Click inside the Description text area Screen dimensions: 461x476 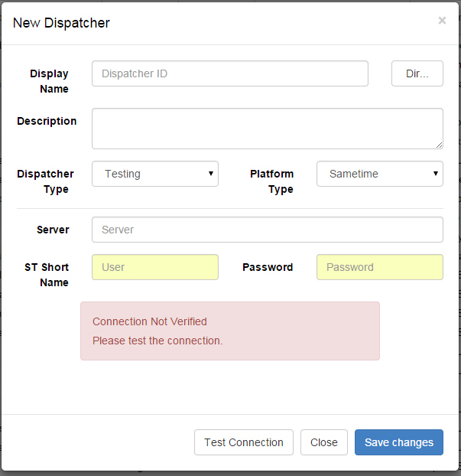coord(268,129)
